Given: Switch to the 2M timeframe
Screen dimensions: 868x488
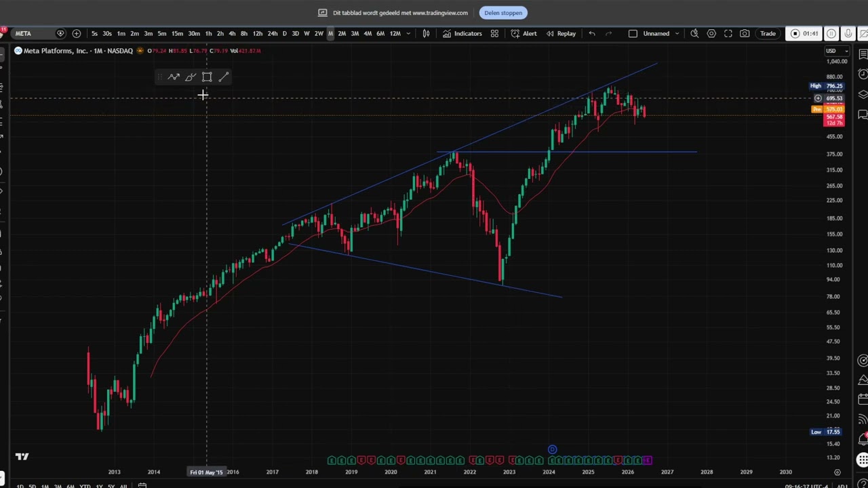Looking at the screenshot, I should [342, 33].
